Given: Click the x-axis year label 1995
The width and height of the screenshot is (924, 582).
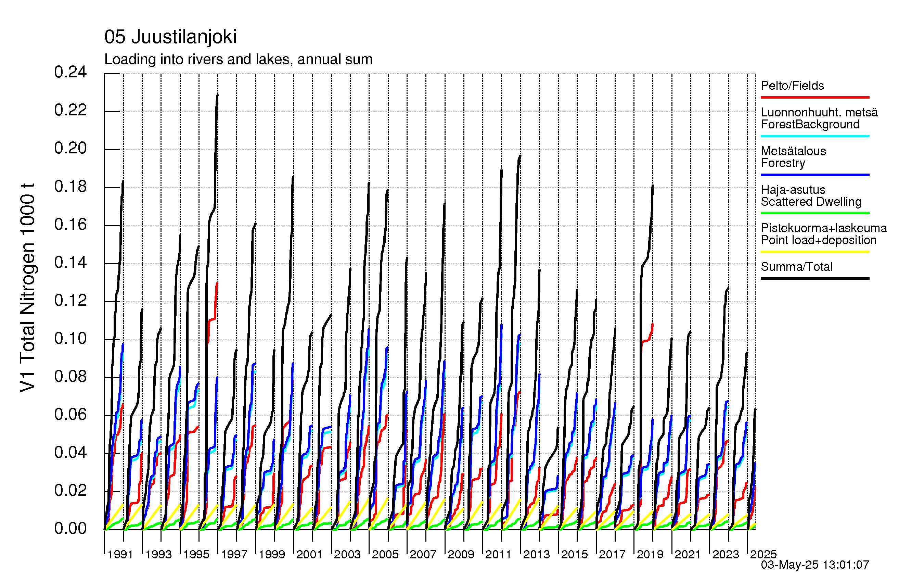Looking at the screenshot, I should click(196, 555).
